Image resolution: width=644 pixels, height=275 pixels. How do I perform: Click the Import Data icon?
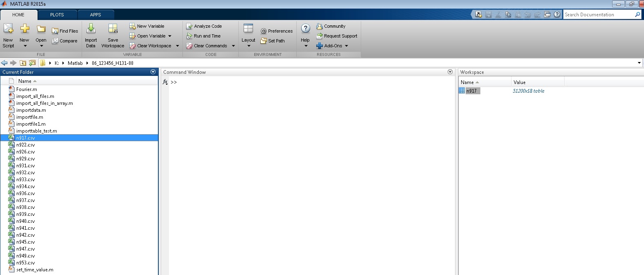click(x=91, y=29)
